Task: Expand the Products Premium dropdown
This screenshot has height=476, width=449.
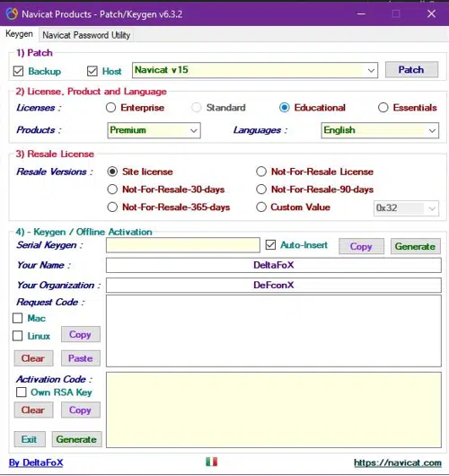Action: pyautogui.click(x=154, y=130)
